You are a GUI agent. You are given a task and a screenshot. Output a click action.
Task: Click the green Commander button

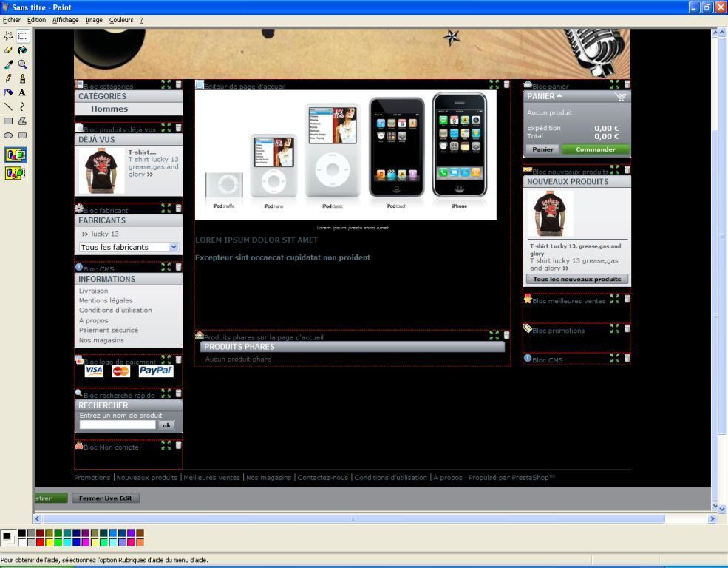596,149
